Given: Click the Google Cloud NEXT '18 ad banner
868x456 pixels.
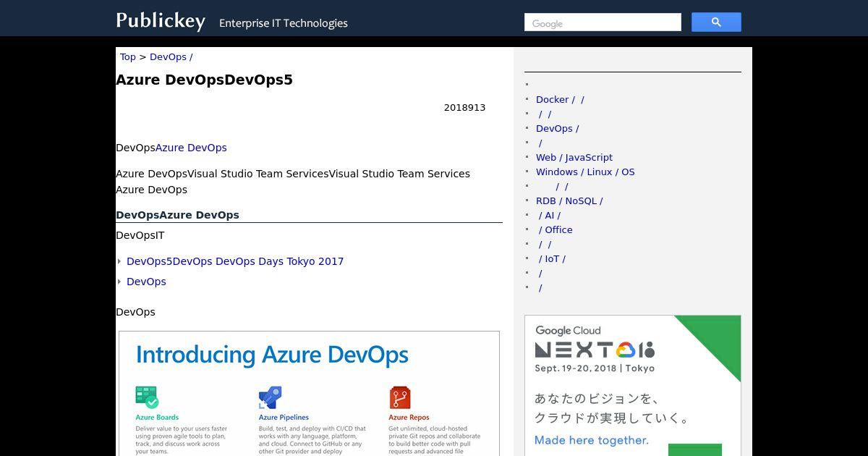Looking at the screenshot, I should pos(633,385).
